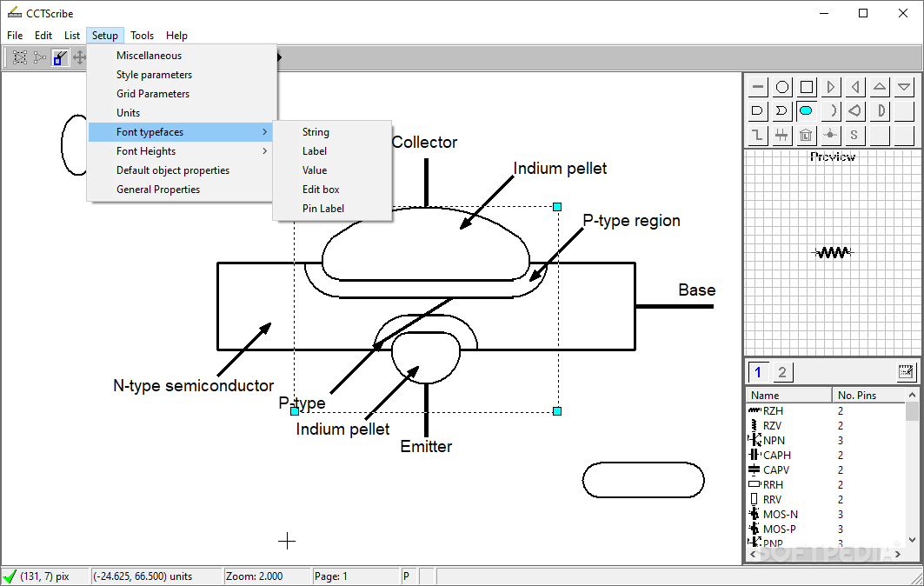
Task: Select the upward triangle shape
Action: (879, 87)
